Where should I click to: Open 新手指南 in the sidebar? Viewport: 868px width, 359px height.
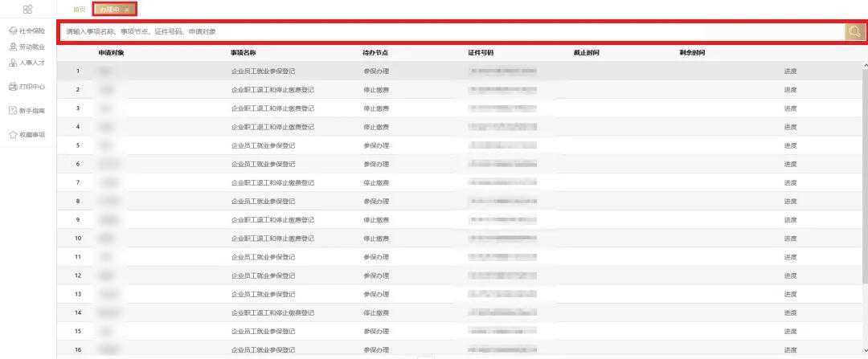point(27,110)
